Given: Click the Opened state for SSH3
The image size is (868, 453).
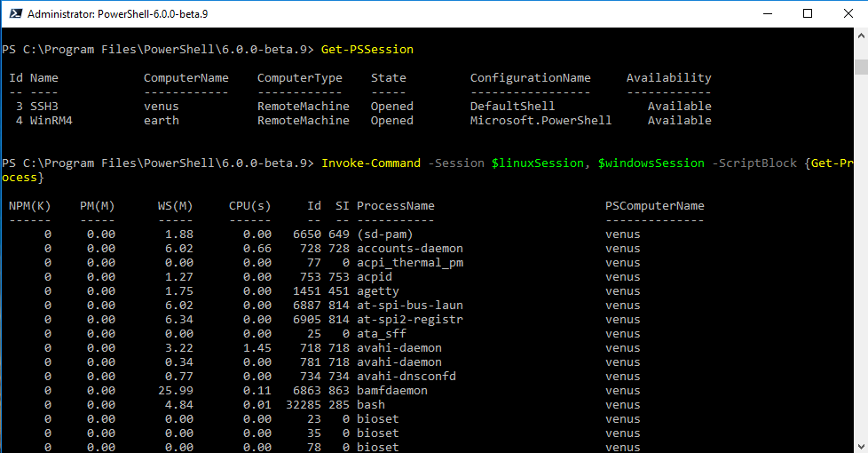Looking at the screenshot, I should coord(392,107).
